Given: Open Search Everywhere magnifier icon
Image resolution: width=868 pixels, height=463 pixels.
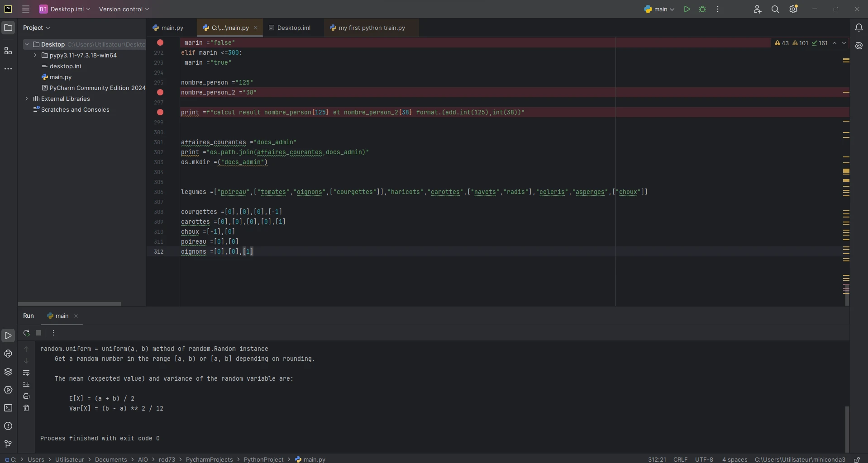Looking at the screenshot, I should [x=775, y=9].
